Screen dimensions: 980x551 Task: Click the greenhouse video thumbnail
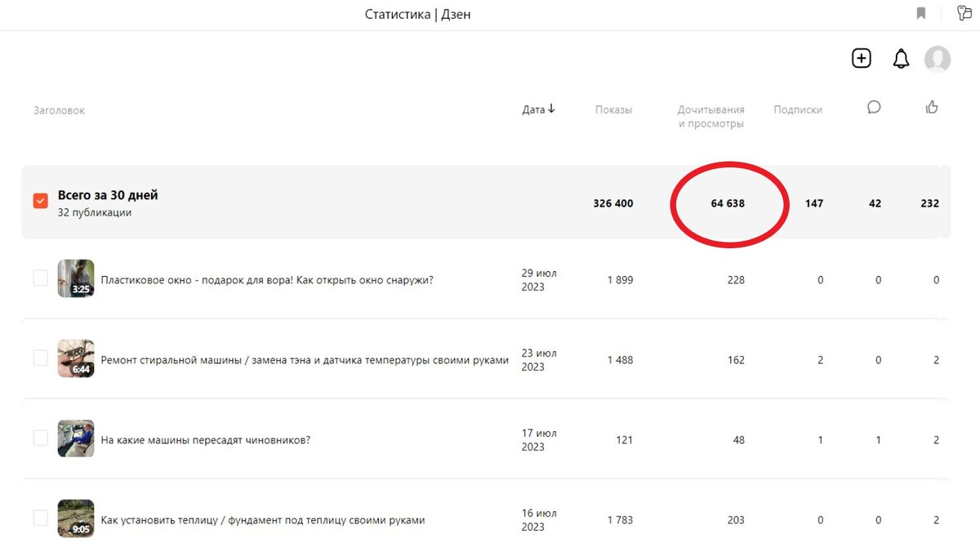(76, 519)
